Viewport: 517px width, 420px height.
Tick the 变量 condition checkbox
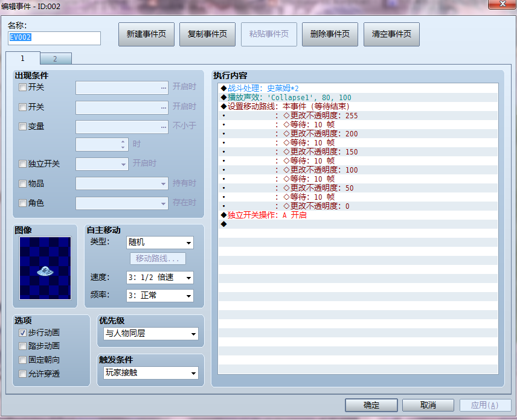(22, 127)
